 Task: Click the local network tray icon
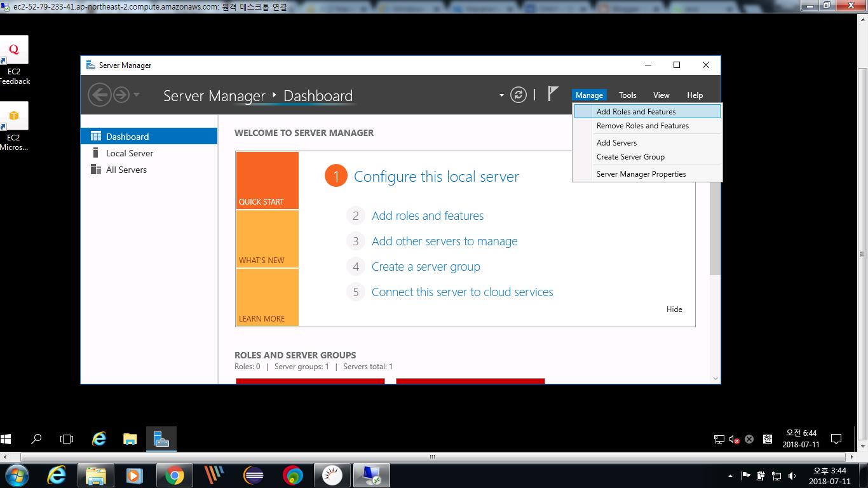[776, 476]
